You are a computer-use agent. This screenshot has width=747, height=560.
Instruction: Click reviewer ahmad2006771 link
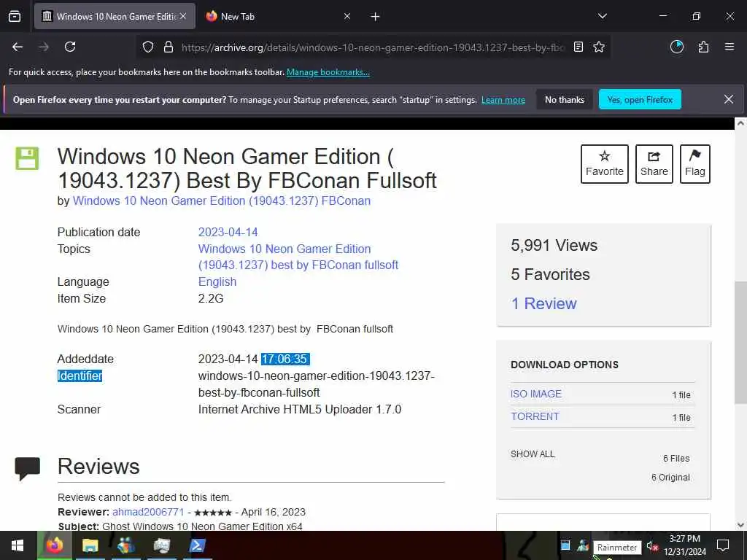click(148, 512)
